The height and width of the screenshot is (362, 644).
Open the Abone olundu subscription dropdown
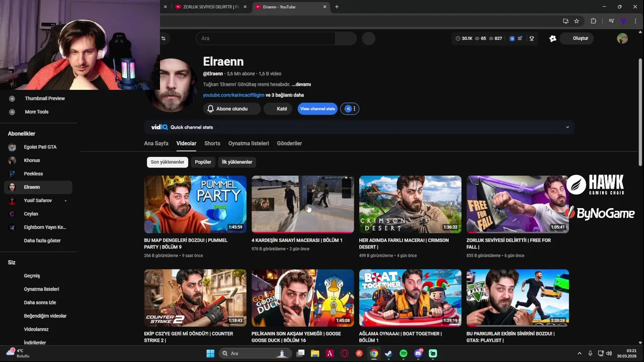pyautogui.click(x=232, y=109)
